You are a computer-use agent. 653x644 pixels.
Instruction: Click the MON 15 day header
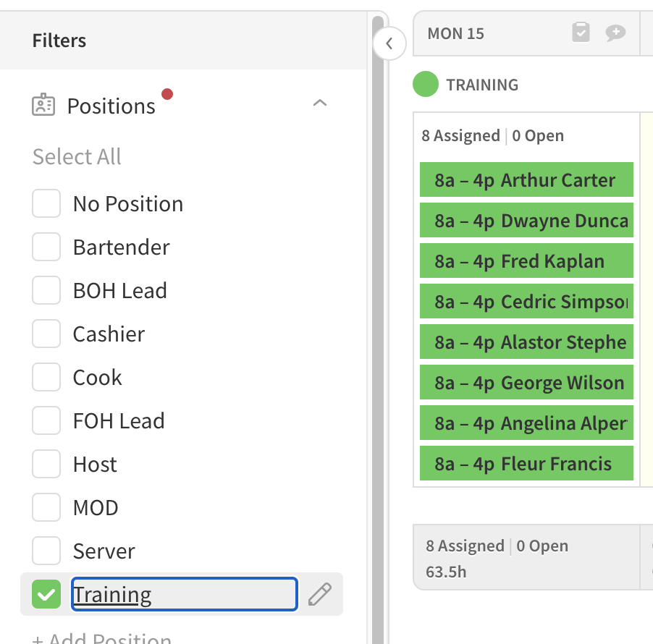tap(456, 33)
